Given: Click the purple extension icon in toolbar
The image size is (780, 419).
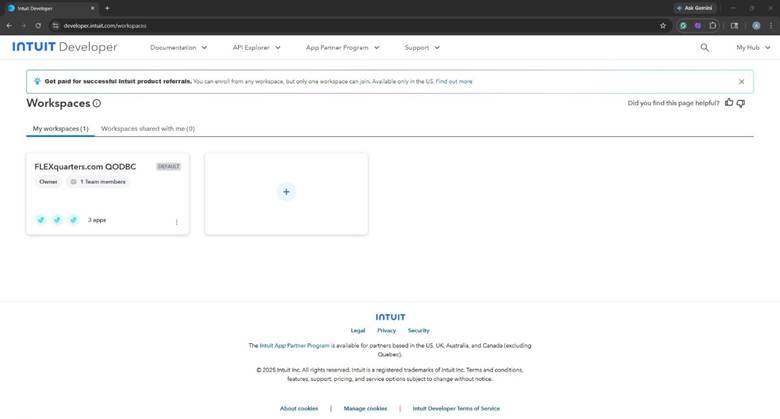Looking at the screenshot, I should point(698,25).
